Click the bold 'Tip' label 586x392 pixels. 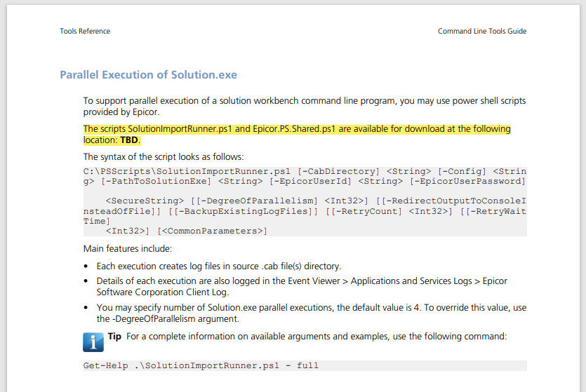tap(114, 337)
